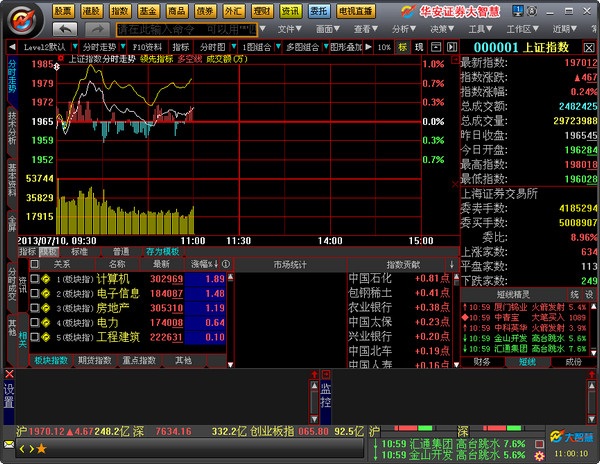Tick the checkbox for 房地产 row
The height and width of the screenshot is (464, 600).
click(35, 308)
